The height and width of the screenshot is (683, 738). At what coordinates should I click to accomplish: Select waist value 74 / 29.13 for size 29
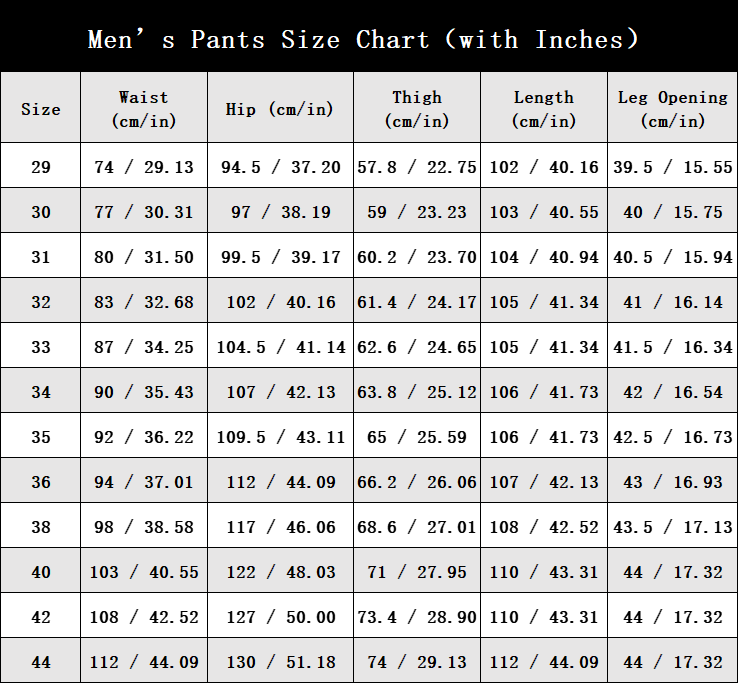click(x=144, y=167)
